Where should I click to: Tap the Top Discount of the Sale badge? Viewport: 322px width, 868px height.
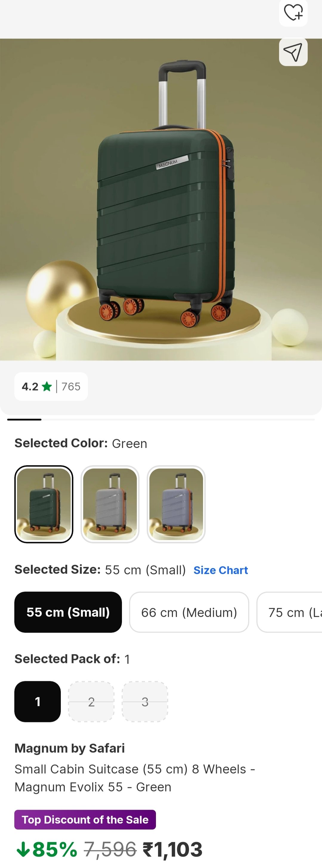85,819
